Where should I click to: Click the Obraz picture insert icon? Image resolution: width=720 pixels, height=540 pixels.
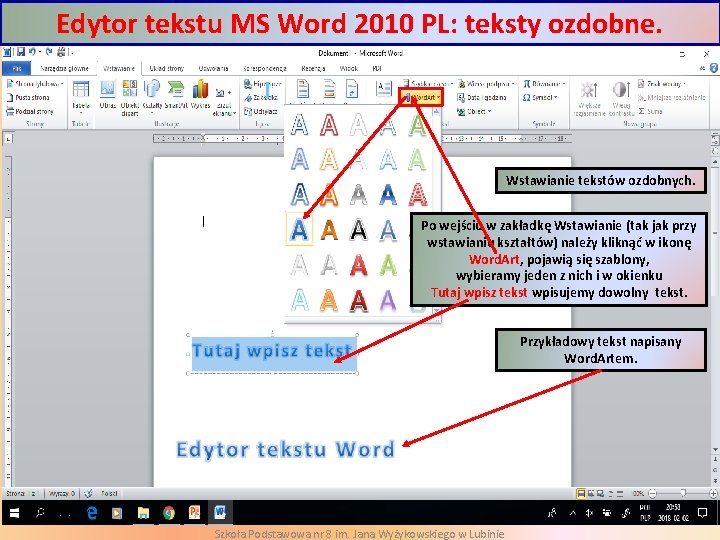(x=107, y=96)
